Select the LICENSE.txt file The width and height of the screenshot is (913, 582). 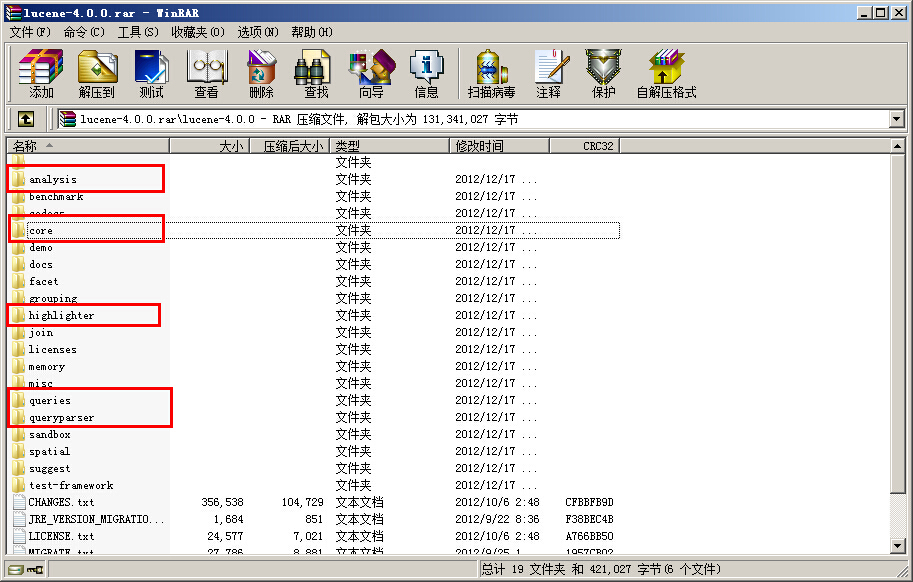click(x=61, y=536)
